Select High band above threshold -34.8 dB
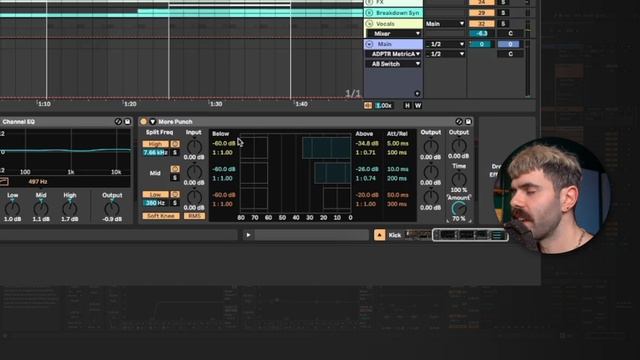The width and height of the screenshot is (640, 360). click(367, 144)
